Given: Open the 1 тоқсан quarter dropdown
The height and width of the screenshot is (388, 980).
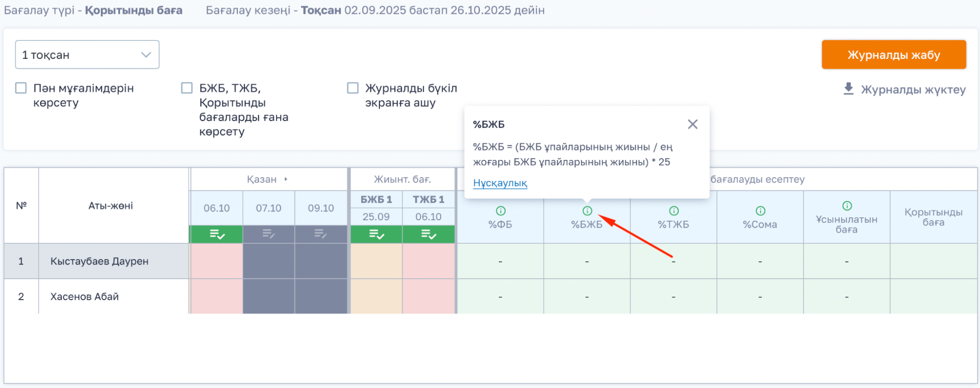Looking at the screenshot, I should [x=87, y=55].
